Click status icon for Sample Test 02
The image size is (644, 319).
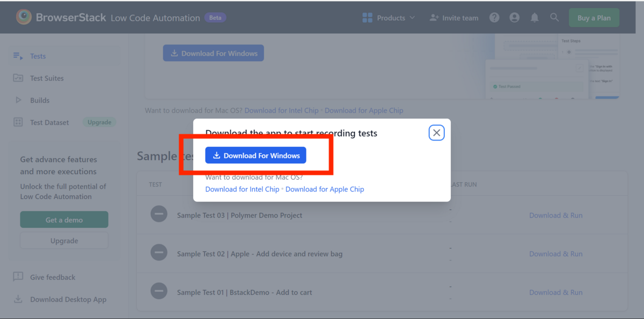pyautogui.click(x=159, y=252)
